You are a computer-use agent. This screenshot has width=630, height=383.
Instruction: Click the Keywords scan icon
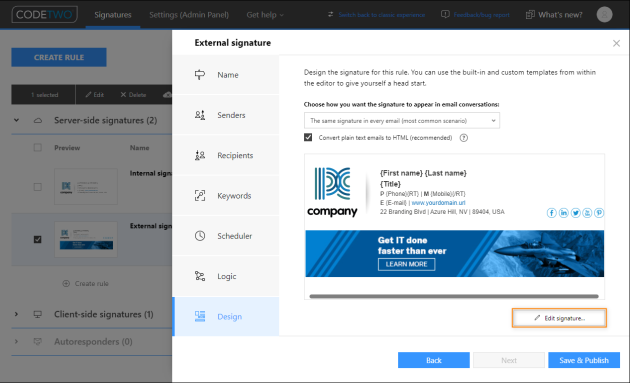200,196
